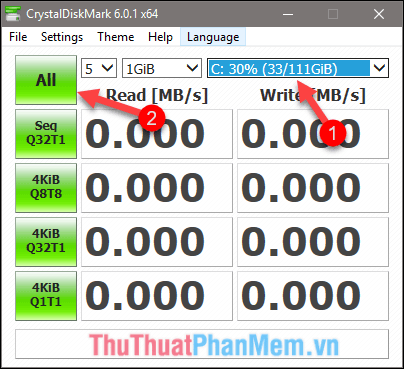Screen dimensions: 404x369
Task: Click the comment text field at the bottom
Action: pyautogui.click(x=202, y=344)
